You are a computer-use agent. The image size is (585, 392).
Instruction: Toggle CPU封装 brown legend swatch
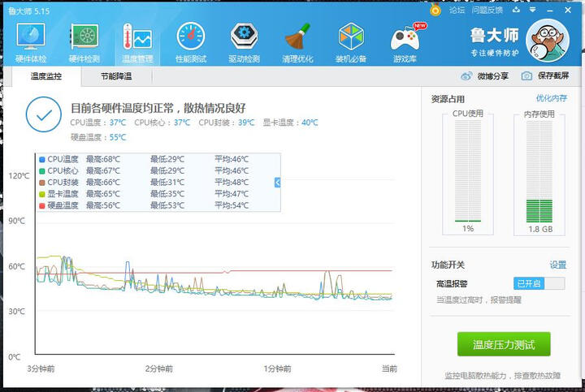click(42, 183)
